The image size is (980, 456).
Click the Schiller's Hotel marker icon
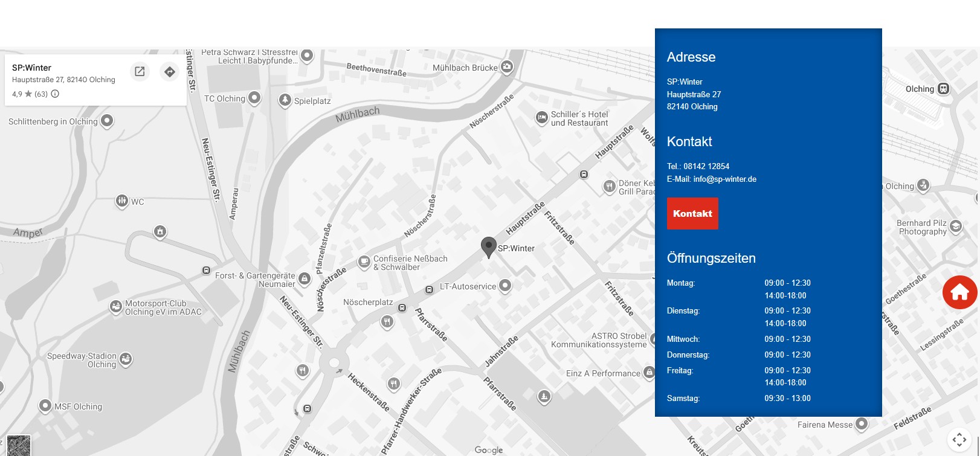[x=542, y=118]
